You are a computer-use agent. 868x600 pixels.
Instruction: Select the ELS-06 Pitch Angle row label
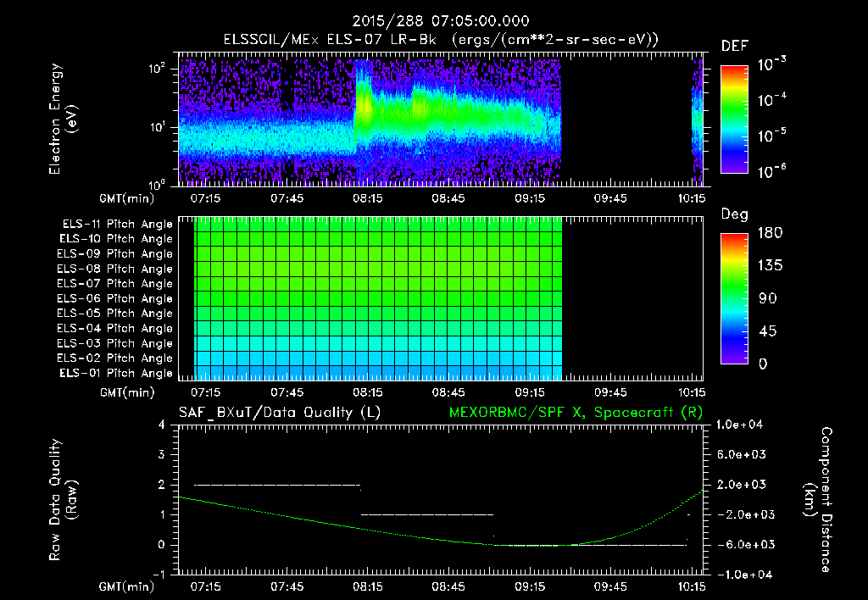[x=114, y=299]
